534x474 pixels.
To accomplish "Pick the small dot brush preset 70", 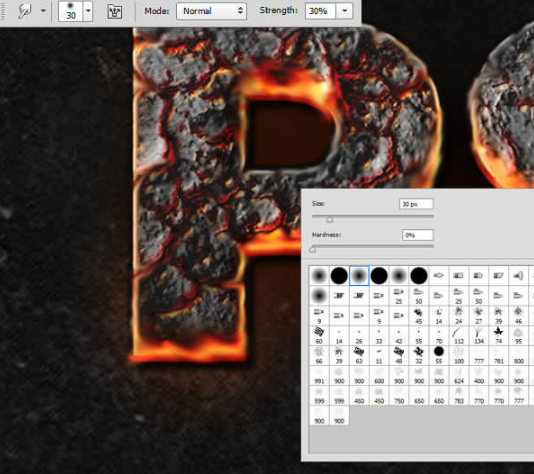I will (439, 335).
